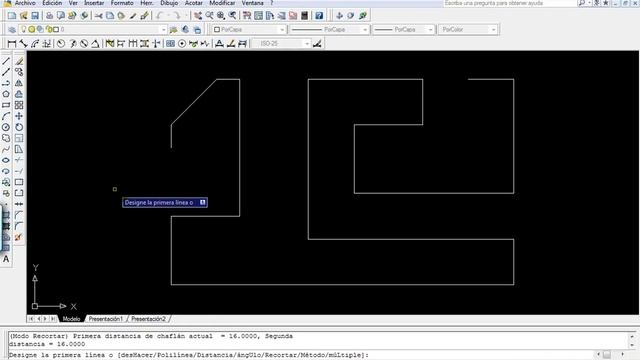Click the Match Properties brush icon
This screenshot has height=360, width=640.
pos(133,16)
